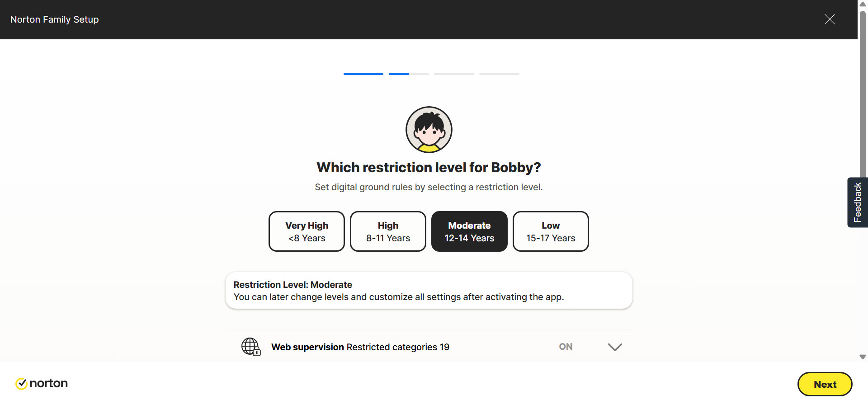Open the Feedback side tab
This screenshot has width=868, height=404.
click(x=857, y=202)
